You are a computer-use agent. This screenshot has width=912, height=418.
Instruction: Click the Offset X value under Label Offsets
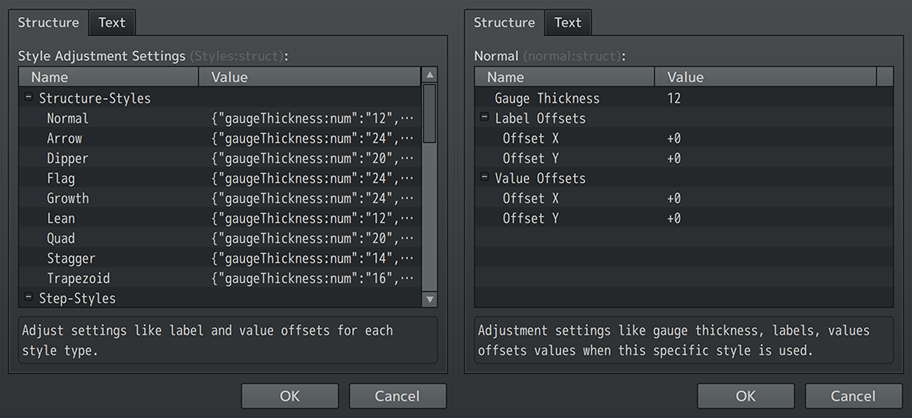coord(674,138)
